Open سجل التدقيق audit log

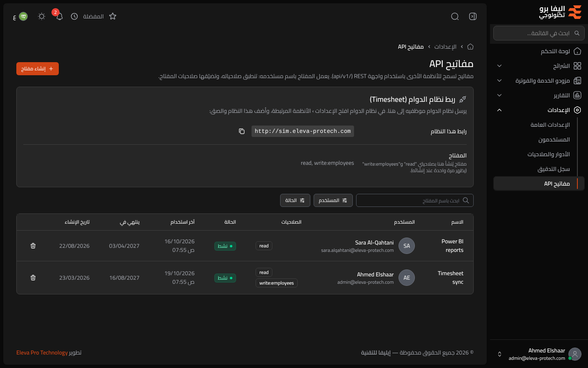(553, 169)
